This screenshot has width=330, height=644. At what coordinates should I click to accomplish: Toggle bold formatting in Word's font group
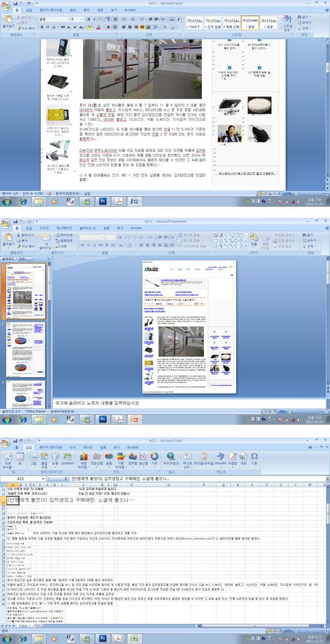click(41, 27)
